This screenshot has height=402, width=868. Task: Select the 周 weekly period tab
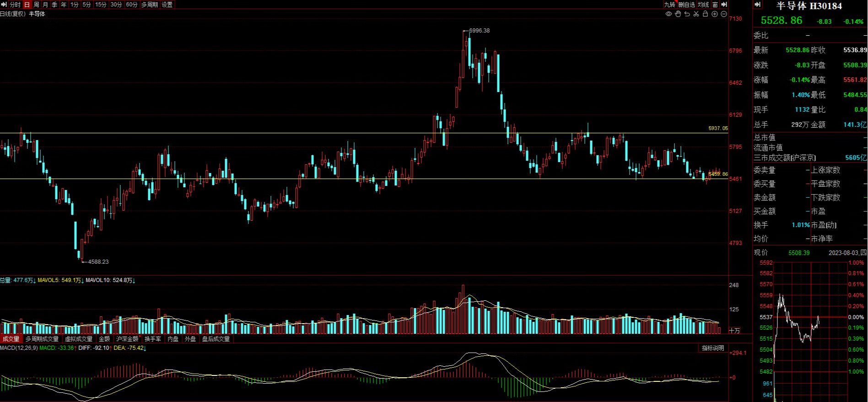click(36, 5)
